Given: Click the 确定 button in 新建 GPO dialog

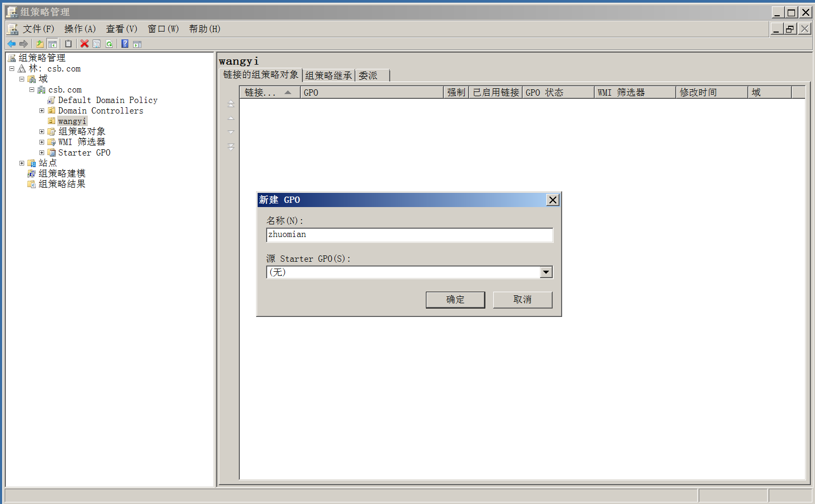Looking at the screenshot, I should 455,300.
